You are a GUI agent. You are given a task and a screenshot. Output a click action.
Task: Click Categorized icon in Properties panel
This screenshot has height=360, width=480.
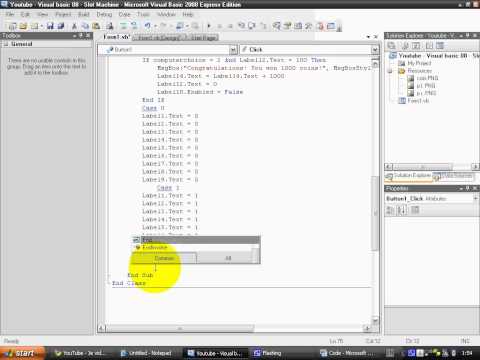point(390,210)
